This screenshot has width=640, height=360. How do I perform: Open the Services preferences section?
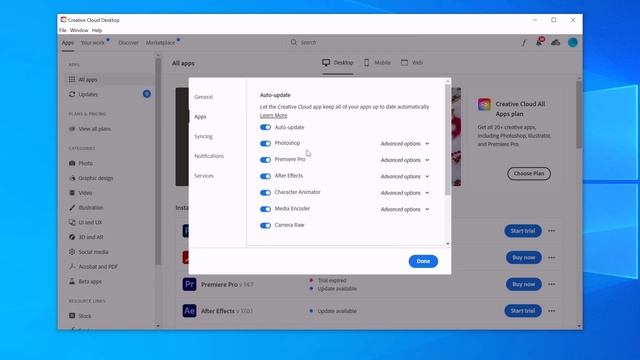tap(204, 176)
